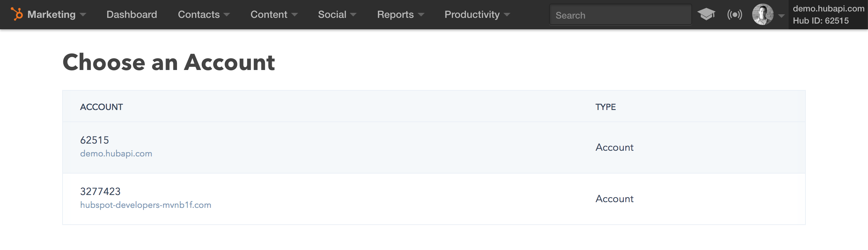Open the demo.hubapi.com account link
The image size is (868, 250).
tap(116, 154)
